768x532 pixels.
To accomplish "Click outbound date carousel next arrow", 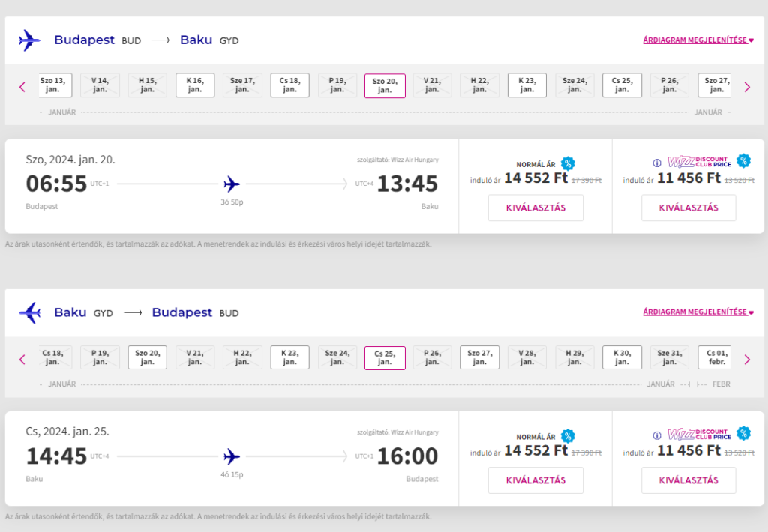I will coord(746,87).
